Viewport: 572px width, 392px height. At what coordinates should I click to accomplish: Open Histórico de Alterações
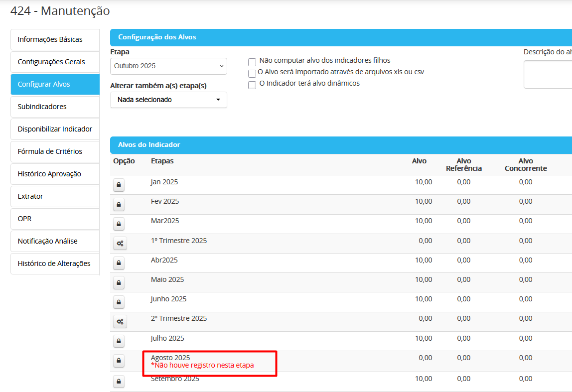(55, 263)
